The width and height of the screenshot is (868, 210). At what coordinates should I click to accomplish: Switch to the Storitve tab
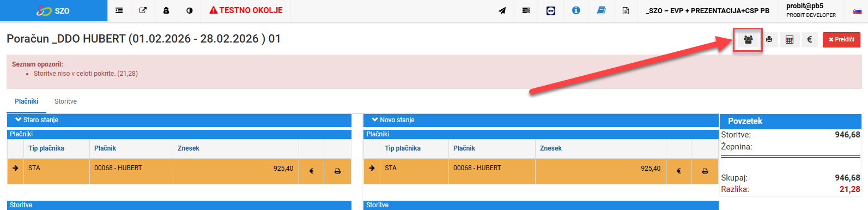point(65,101)
